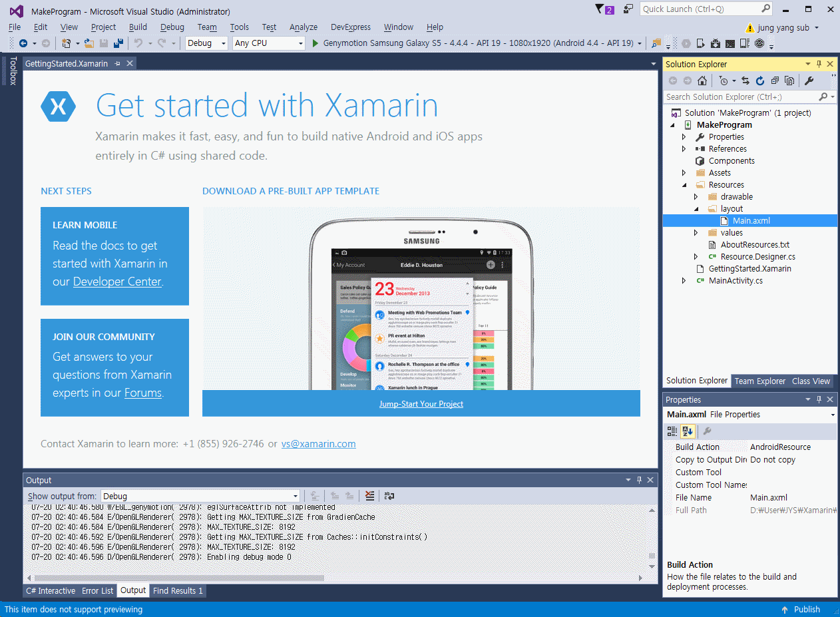Expand the References node
840x617 pixels.
[x=684, y=149]
